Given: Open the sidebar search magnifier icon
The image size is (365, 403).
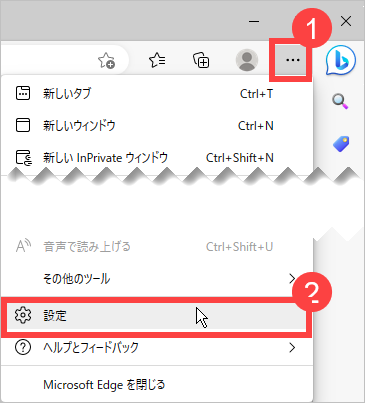Looking at the screenshot, I should [x=340, y=101].
